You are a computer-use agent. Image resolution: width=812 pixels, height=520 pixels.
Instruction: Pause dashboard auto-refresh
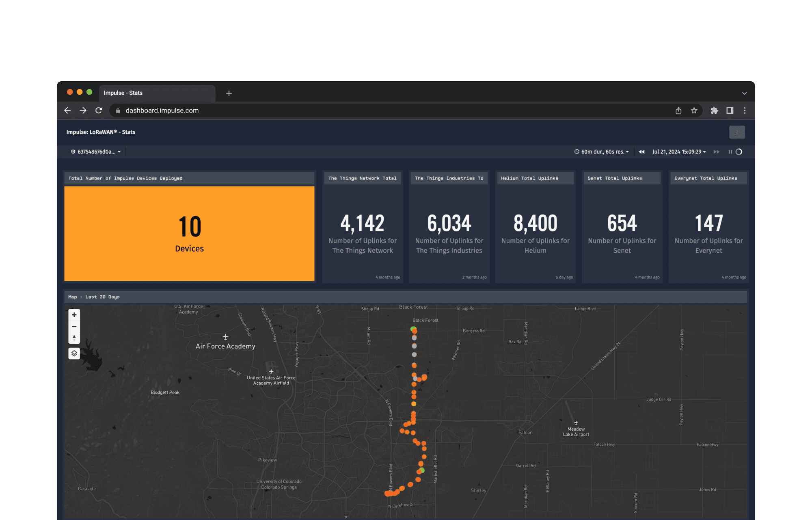(730, 152)
